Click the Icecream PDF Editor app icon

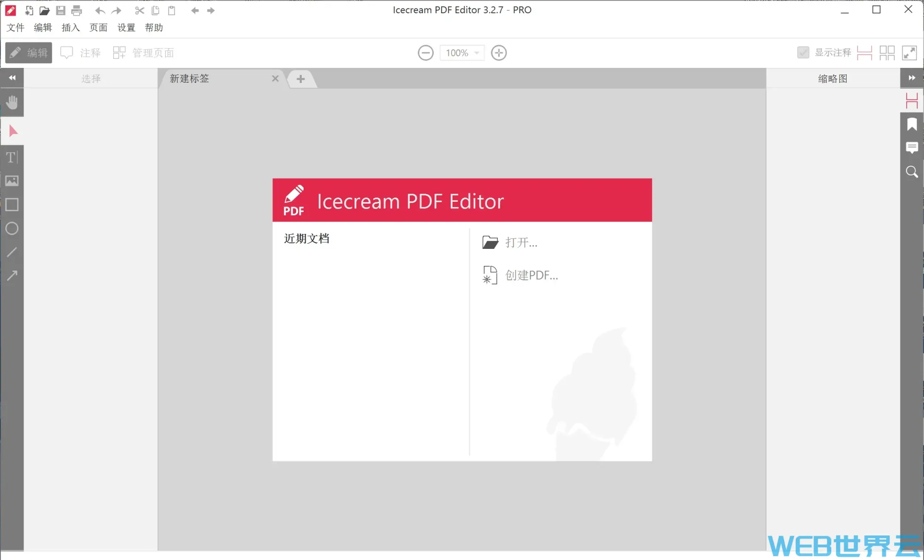(x=10, y=10)
